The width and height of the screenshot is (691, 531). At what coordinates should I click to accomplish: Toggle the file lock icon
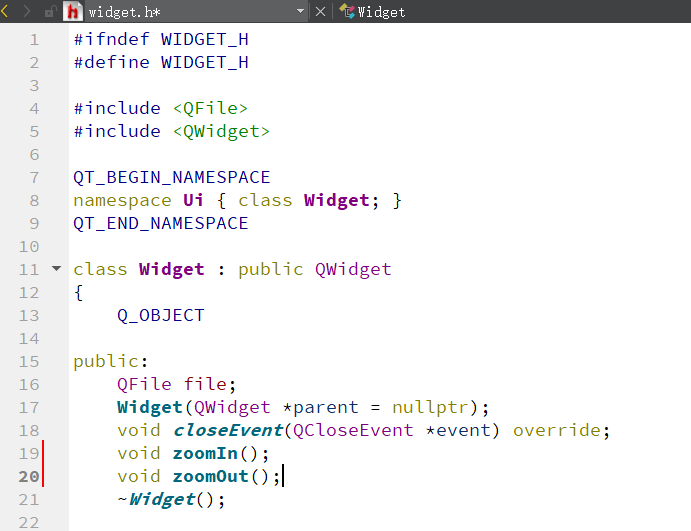click(x=50, y=11)
